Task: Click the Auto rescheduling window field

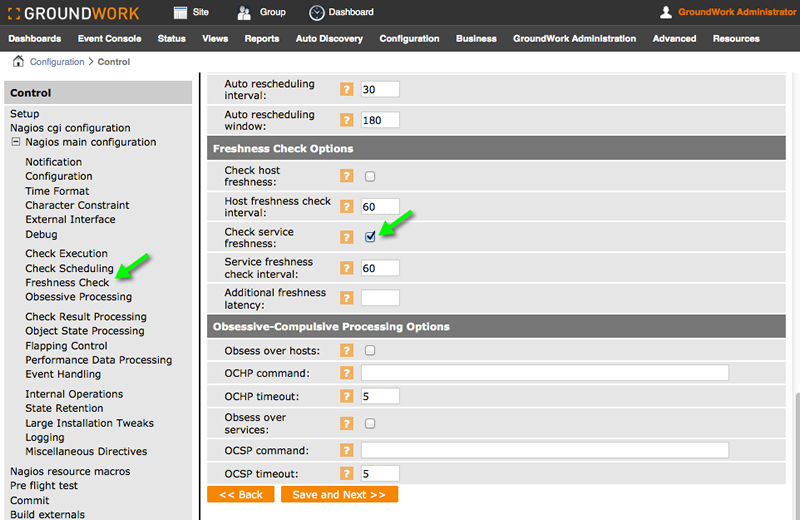Action: pos(380,120)
